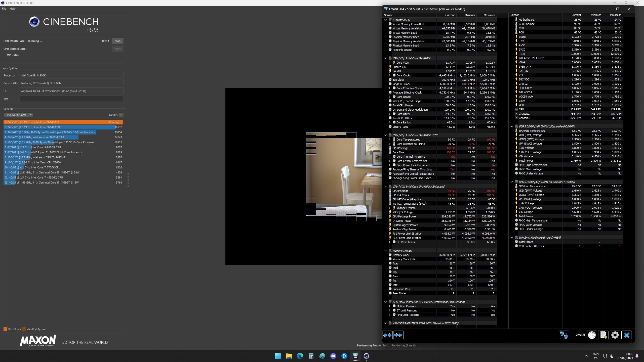Expand IA Limit Reasons group
Image resolution: width=644 pixels, height=362 pixels.
coord(390,306)
